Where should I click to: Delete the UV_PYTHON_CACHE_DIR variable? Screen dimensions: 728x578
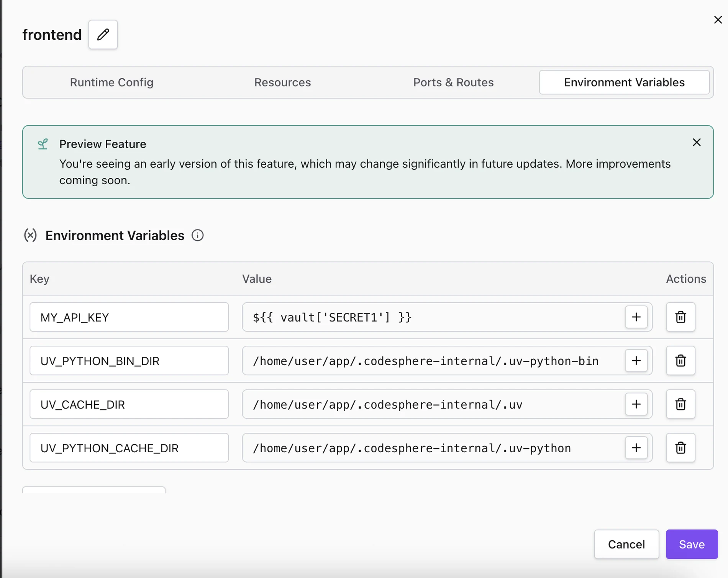pos(680,448)
